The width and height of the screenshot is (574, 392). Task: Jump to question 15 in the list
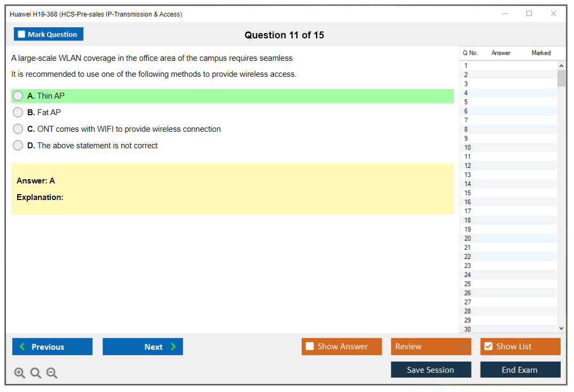[468, 193]
